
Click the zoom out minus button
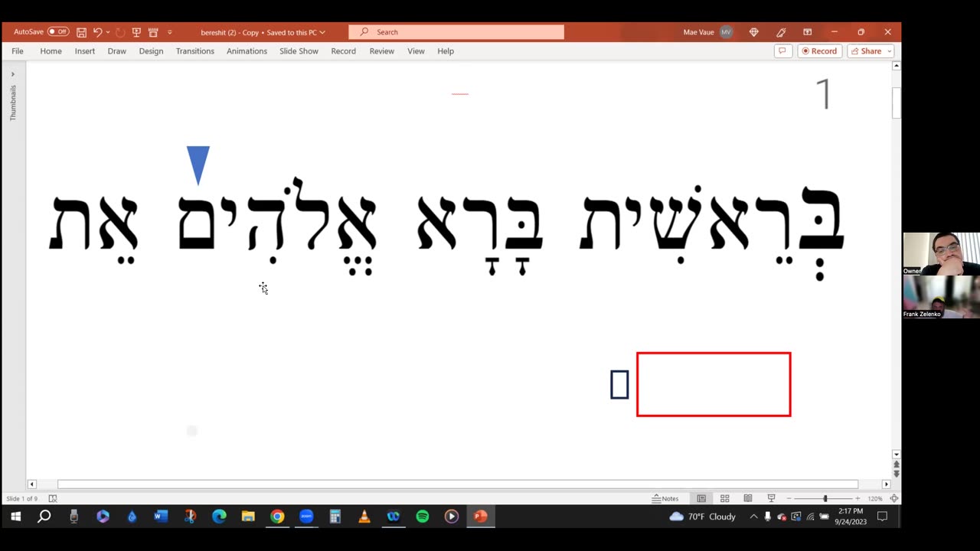(x=789, y=498)
